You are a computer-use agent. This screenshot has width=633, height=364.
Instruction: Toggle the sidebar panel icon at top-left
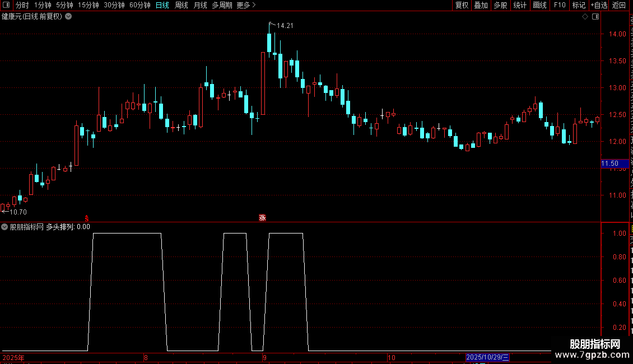[6, 5]
